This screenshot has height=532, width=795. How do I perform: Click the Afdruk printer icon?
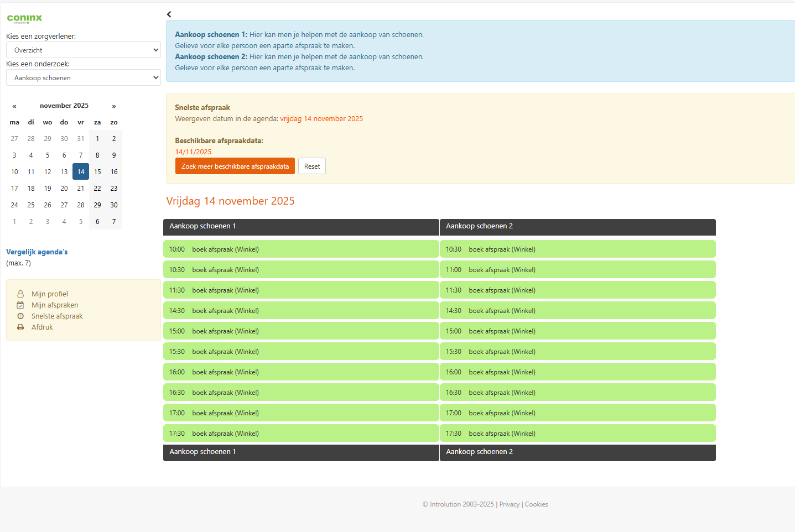pos(20,327)
